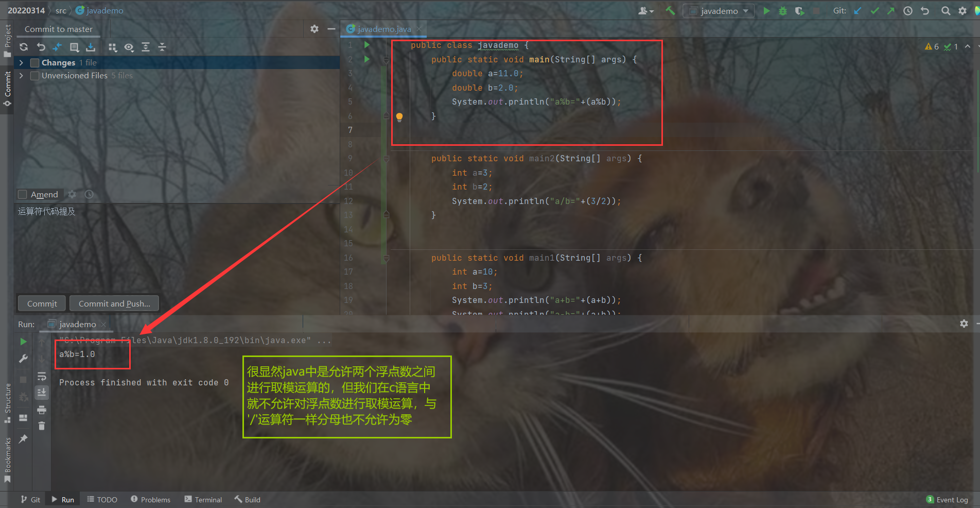Collapse all entries in the changes tree

pyautogui.click(x=162, y=47)
